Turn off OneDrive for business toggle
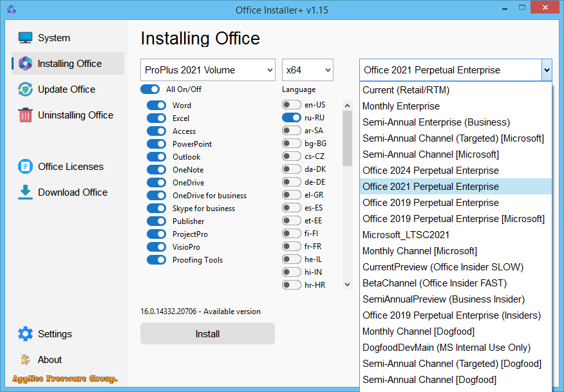Viewport: 564px width, 392px height. pyautogui.click(x=156, y=196)
